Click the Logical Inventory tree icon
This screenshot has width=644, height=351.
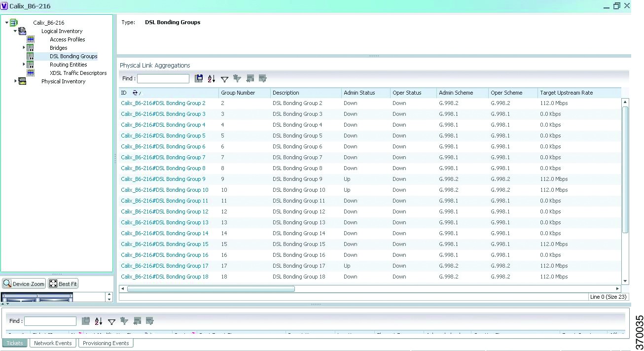click(22, 31)
